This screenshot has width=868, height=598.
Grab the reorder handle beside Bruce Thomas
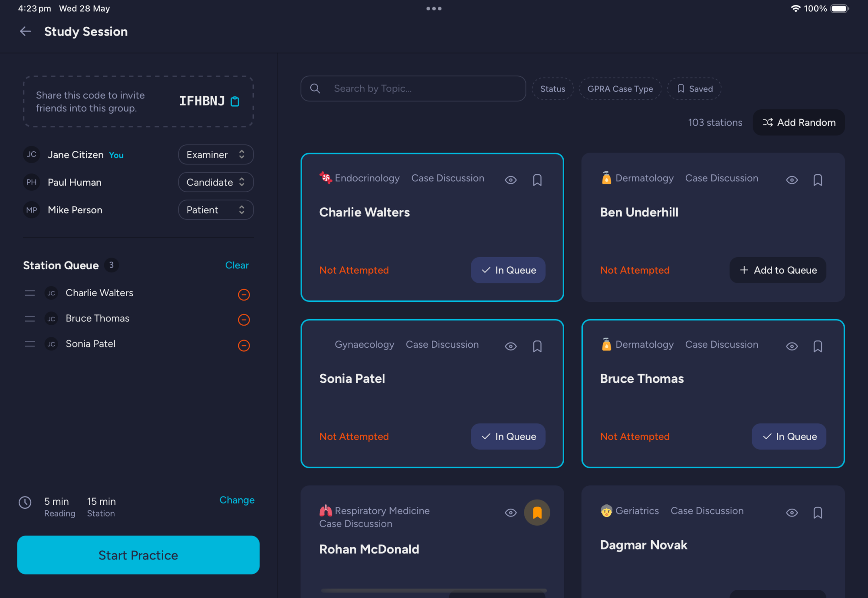click(30, 319)
